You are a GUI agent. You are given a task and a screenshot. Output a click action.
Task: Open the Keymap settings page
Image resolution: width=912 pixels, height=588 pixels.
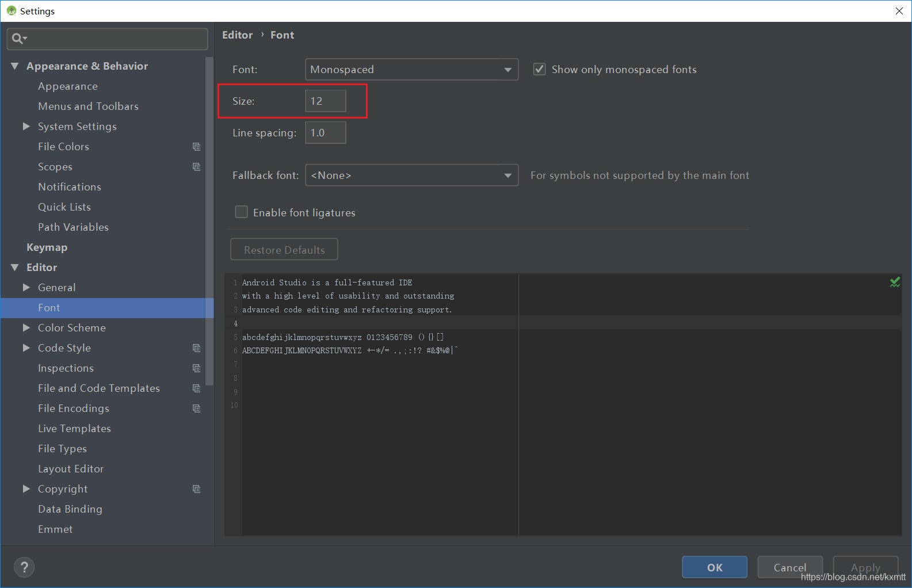[47, 247]
